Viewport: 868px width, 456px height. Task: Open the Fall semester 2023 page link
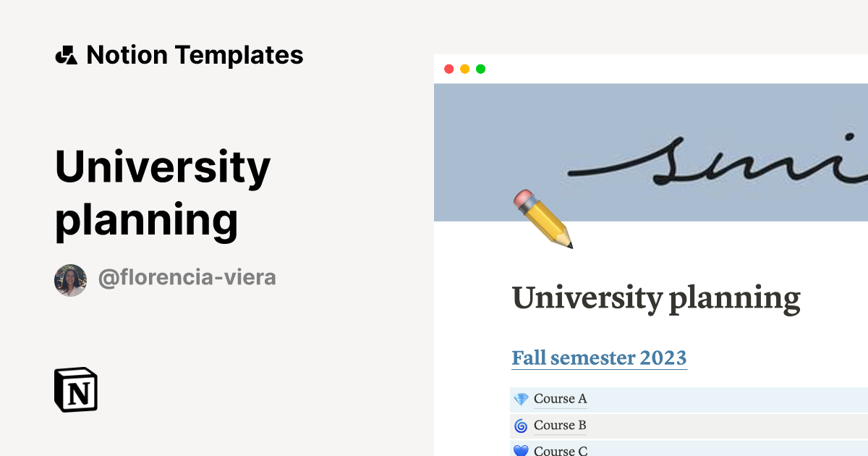[x=599, y=358]
